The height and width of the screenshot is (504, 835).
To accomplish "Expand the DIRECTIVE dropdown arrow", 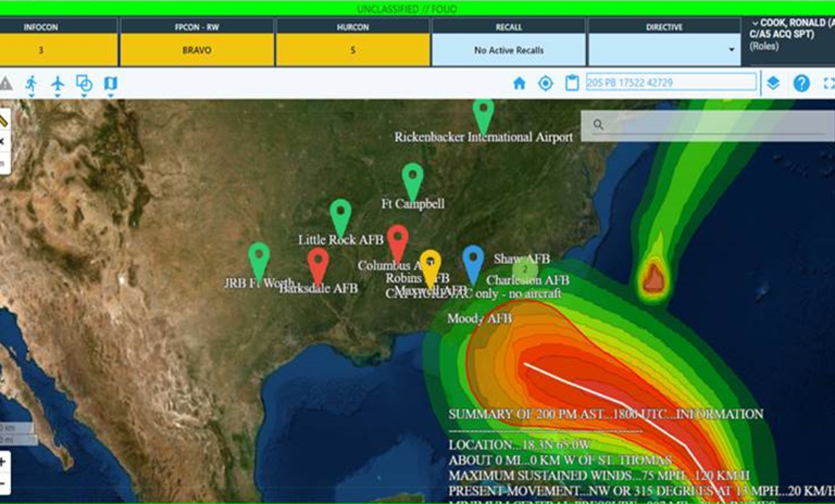I will 731,50.
